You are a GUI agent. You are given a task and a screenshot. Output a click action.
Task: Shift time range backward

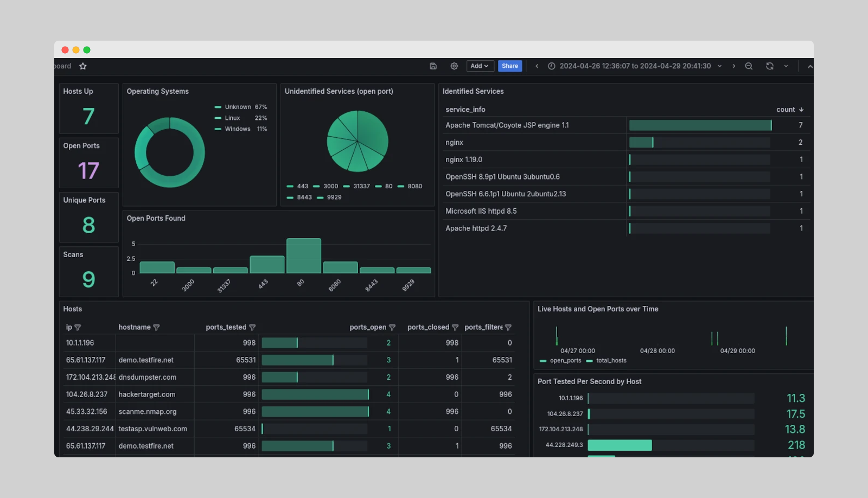537,66
